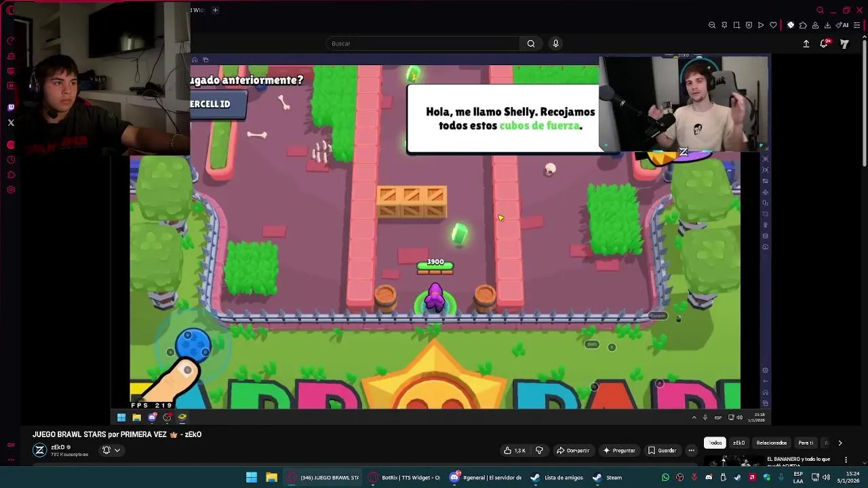Screen dimensions: 868x488
Task: Open more actions three-dot menu under video
Action: [691, 450]
